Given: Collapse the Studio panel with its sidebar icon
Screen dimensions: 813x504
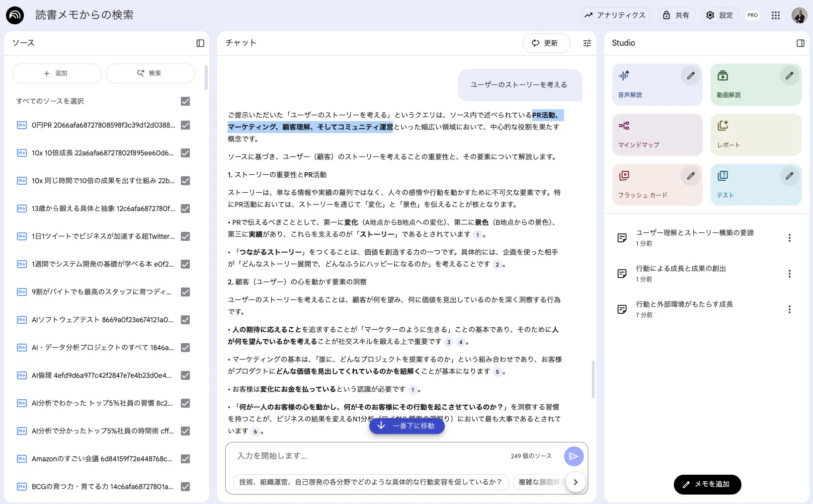Looking at the screenshot, I should (800, 43).
